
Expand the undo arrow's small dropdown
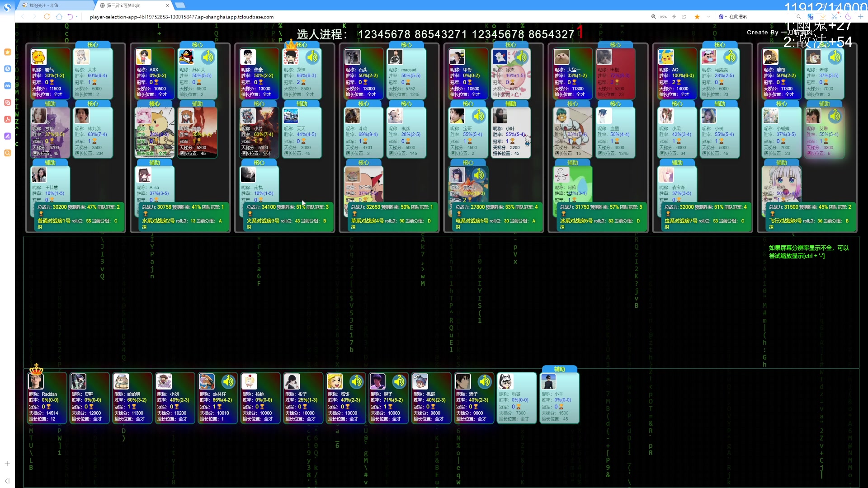pyautogui.click(x=77, y=17)
